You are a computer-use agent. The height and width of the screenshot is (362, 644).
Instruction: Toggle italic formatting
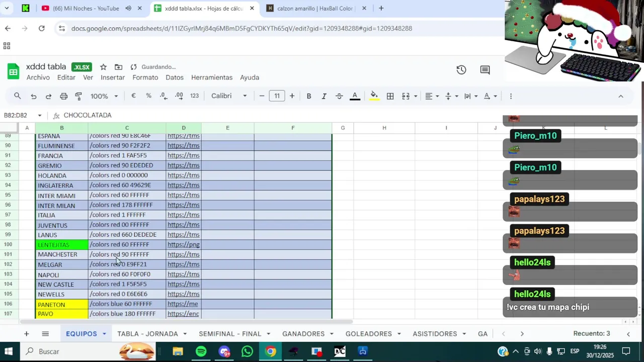tap(324, 96)
